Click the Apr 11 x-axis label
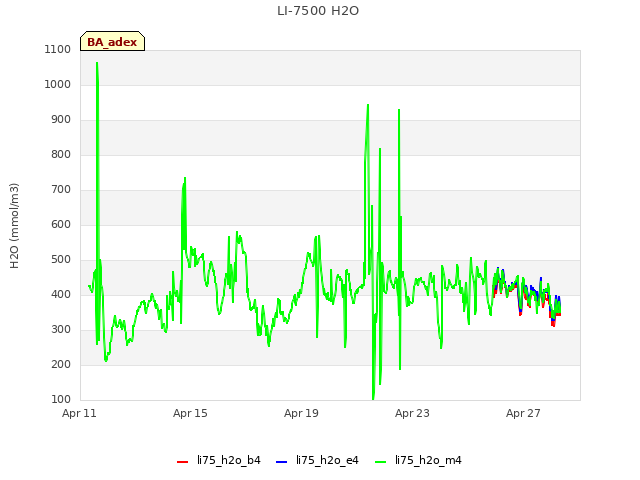 [x=79, y=413]
